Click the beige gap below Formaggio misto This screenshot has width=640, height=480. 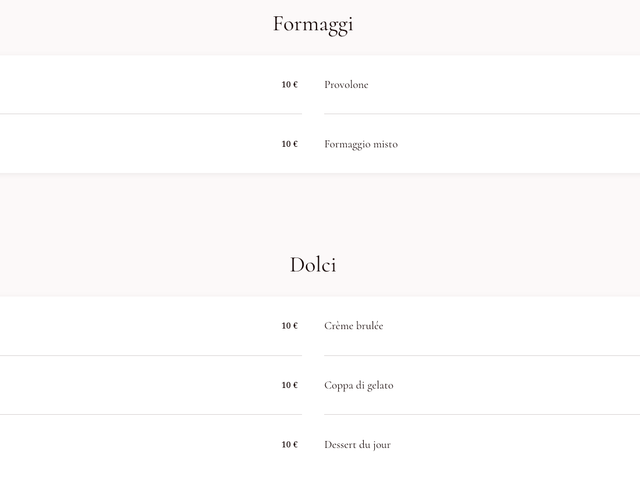(x=320, y=205)
